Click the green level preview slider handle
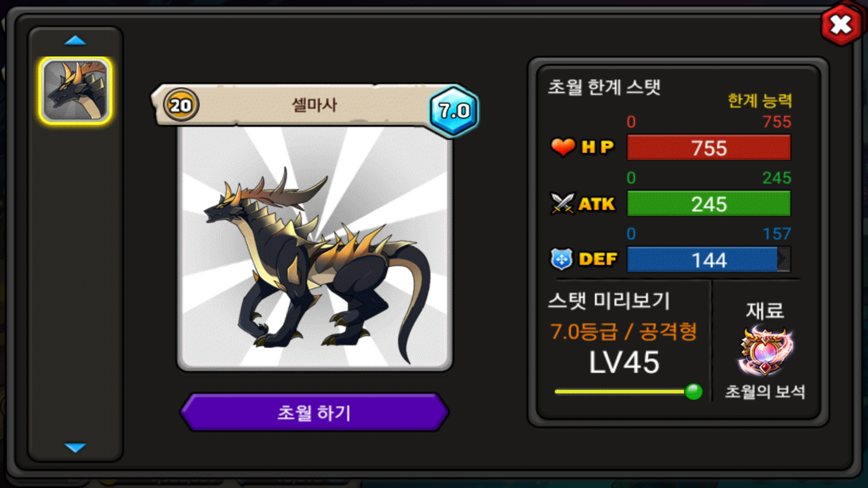868x488 pixels. 693,392
